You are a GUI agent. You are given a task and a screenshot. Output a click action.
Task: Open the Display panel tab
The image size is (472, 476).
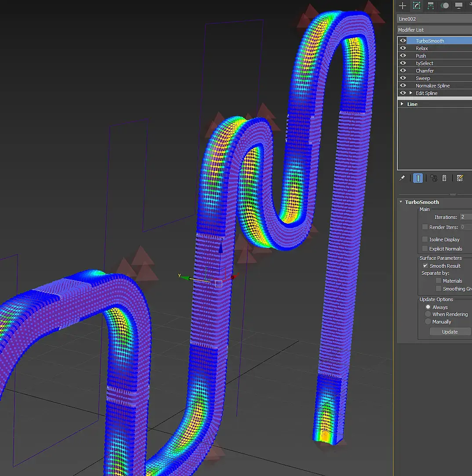(x=459, y=6)
